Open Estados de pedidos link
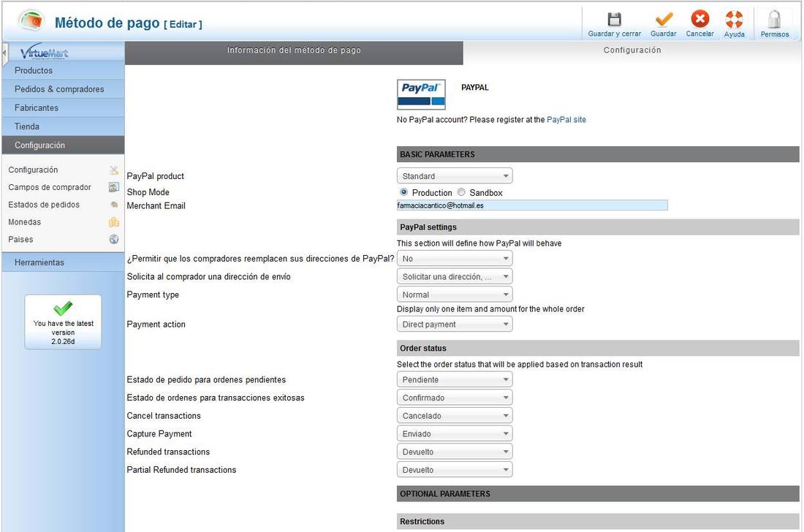The width and height of the screenshot is (804, 532). point(44,205)
